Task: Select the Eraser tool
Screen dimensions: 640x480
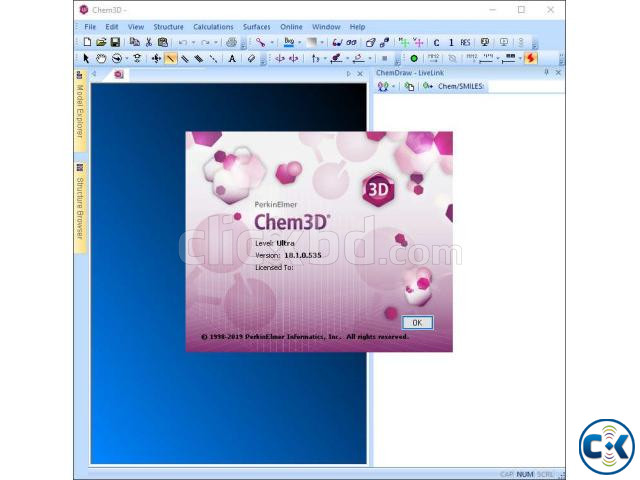Action: (x=251, y=58)
